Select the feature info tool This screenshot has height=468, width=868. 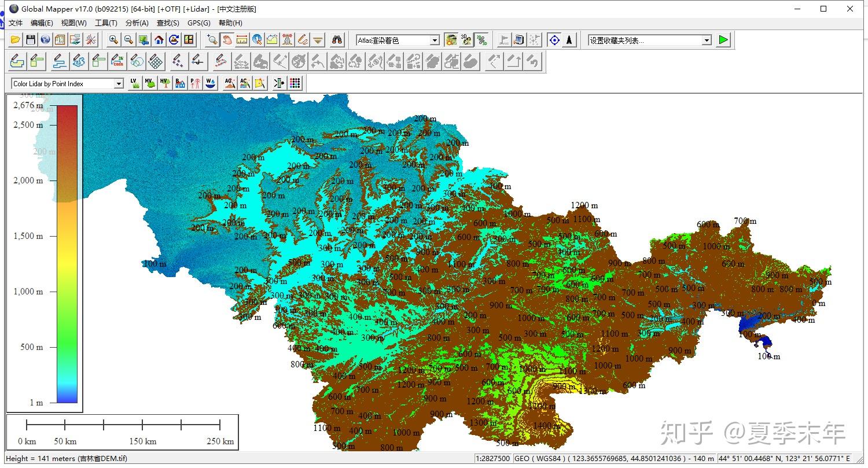(x=258, y=40)
